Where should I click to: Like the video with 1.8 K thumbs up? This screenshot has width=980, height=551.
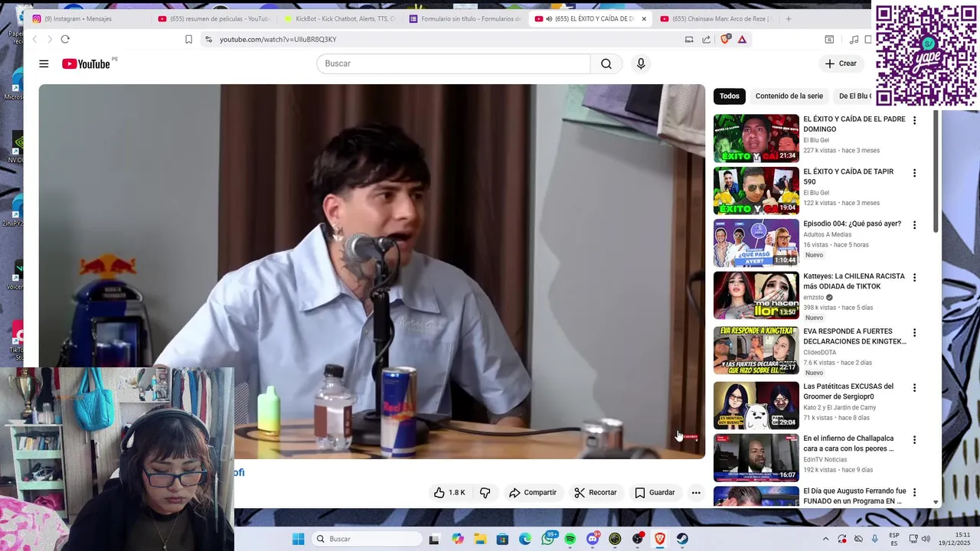point(449,493)
